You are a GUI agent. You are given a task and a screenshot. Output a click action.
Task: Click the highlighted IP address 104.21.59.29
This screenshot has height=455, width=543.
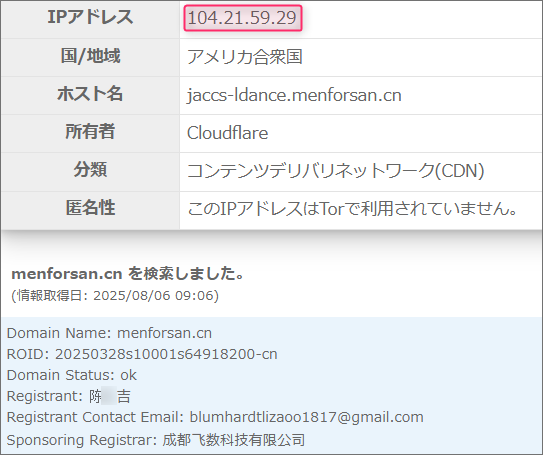coord(242,18)
